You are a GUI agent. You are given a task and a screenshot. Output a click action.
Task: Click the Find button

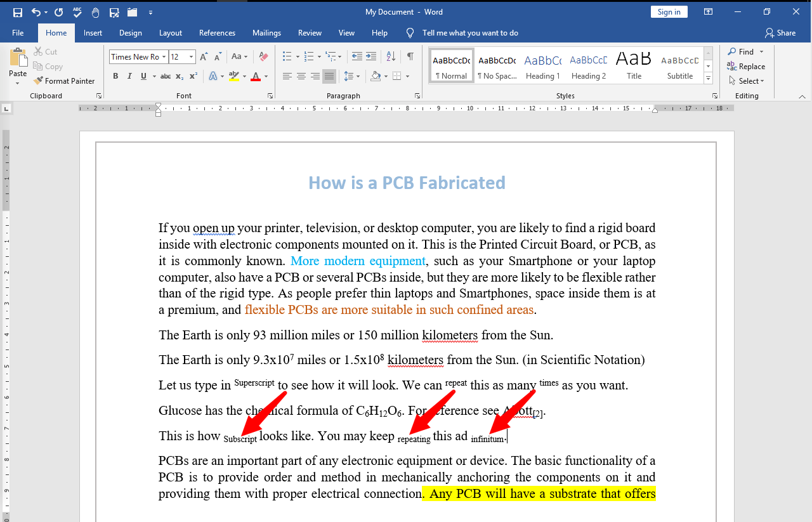(x=742, y=51)
